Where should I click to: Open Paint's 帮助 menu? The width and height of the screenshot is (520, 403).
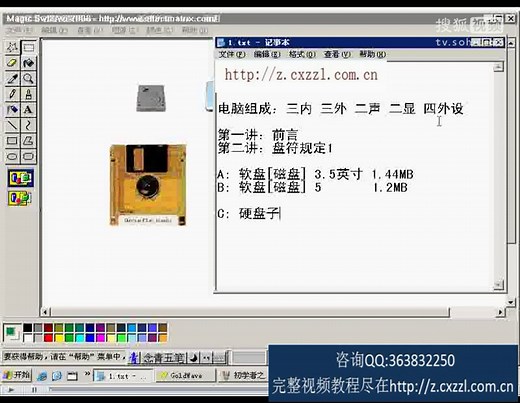pos(195,30)
